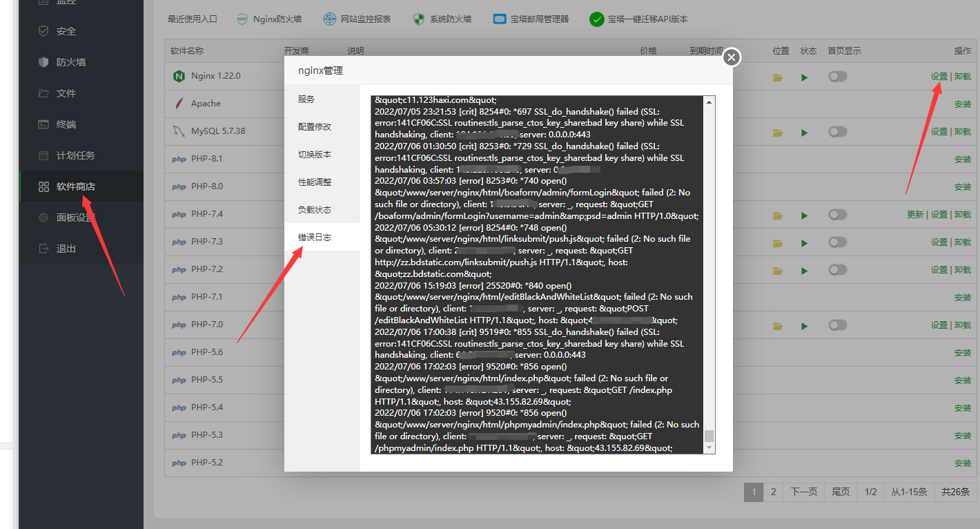
Task: Go to page 2 of the software list
Action: click(x=773, y=492)
